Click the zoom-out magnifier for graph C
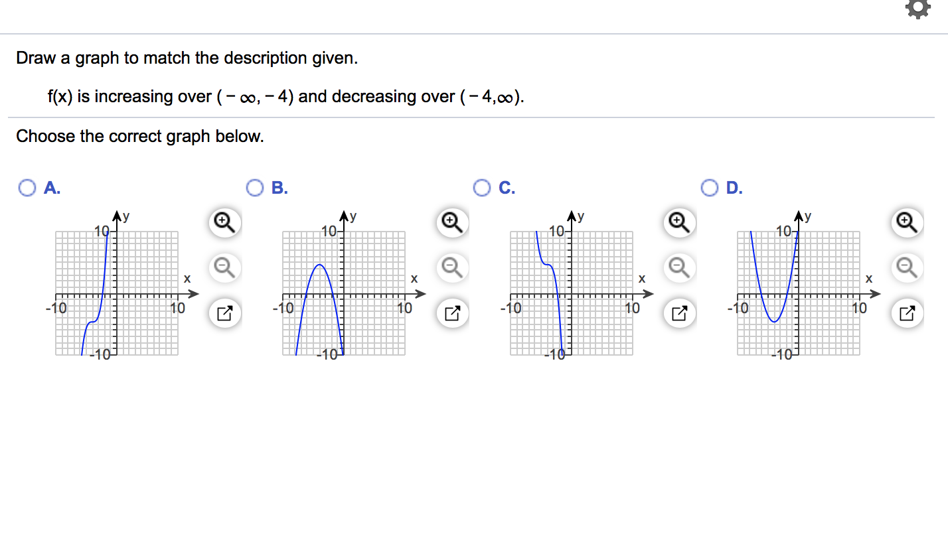Image resolution: width=948 pixels, height=560 pixels. point(678,268)
